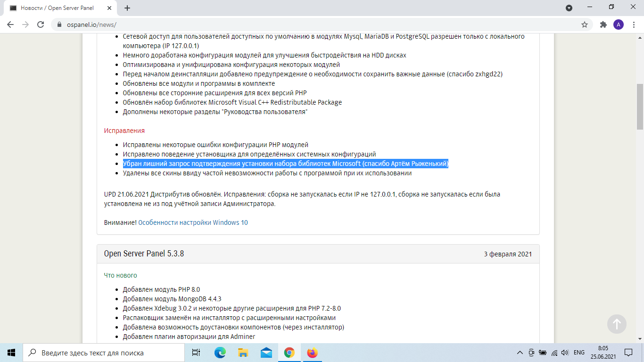This screenshot has height=362, width=644.
Task: Open Microsoft Edge from the taskbar
Action: [x=220, y=353]
